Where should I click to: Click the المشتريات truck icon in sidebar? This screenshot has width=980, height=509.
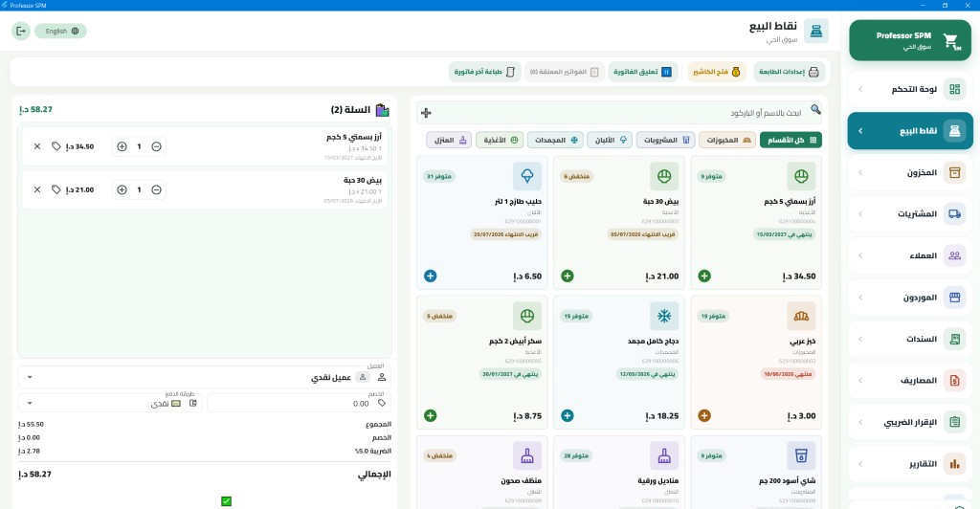[x=954, y=214]
